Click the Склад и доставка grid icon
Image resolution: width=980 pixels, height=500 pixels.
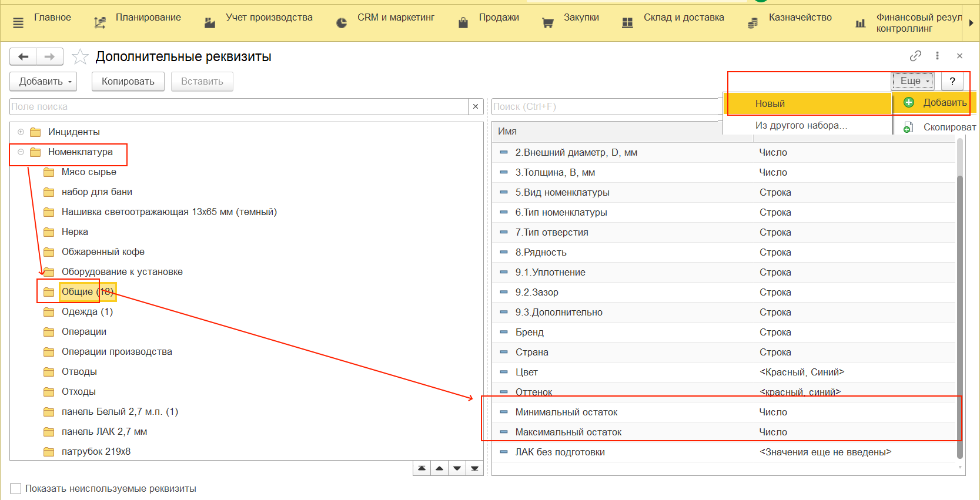point(627,23)
